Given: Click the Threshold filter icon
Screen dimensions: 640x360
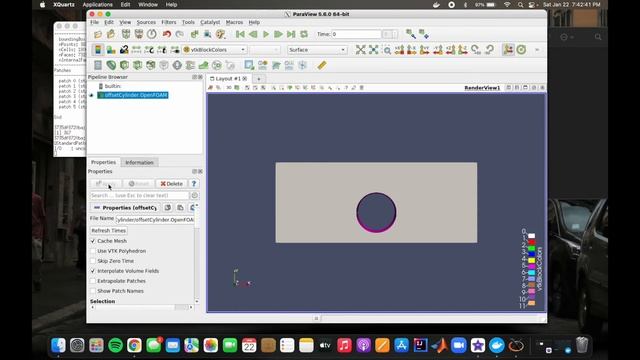Looking at the screenshot, I should coord(151,65).
